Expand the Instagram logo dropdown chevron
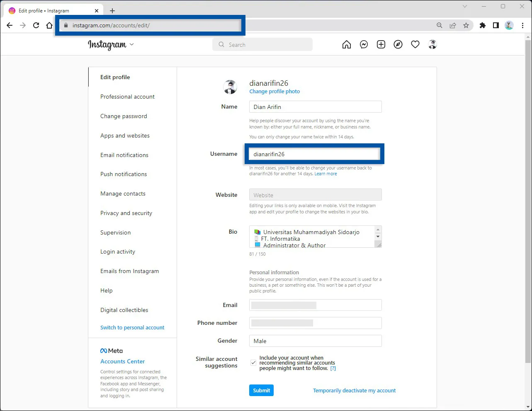Viewport: 532px width, 411px height. [131, 44]
